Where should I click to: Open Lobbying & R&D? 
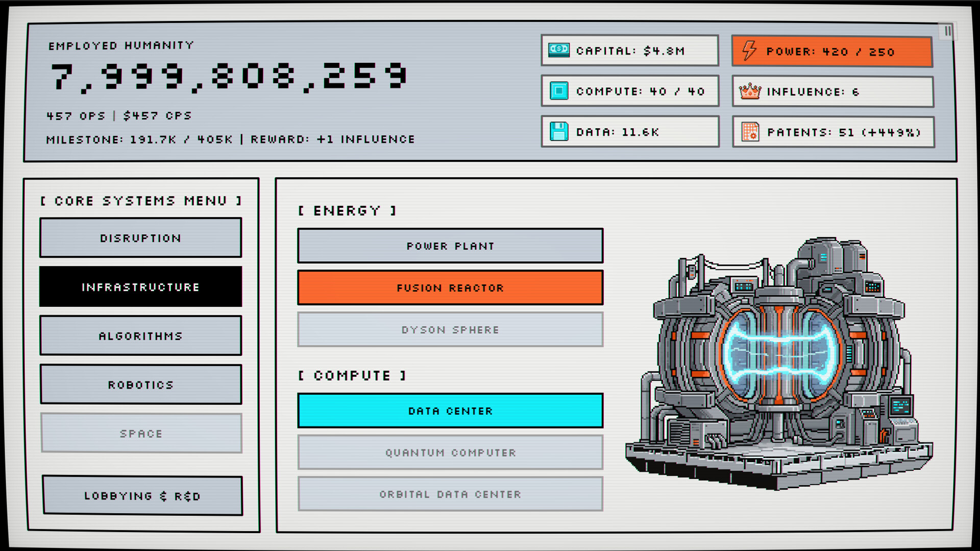(142, 495)
